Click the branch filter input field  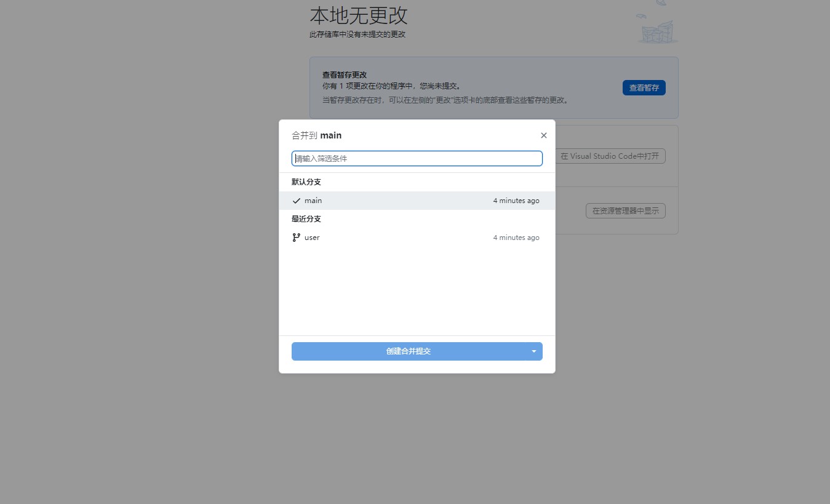click(x=417, y=158)
